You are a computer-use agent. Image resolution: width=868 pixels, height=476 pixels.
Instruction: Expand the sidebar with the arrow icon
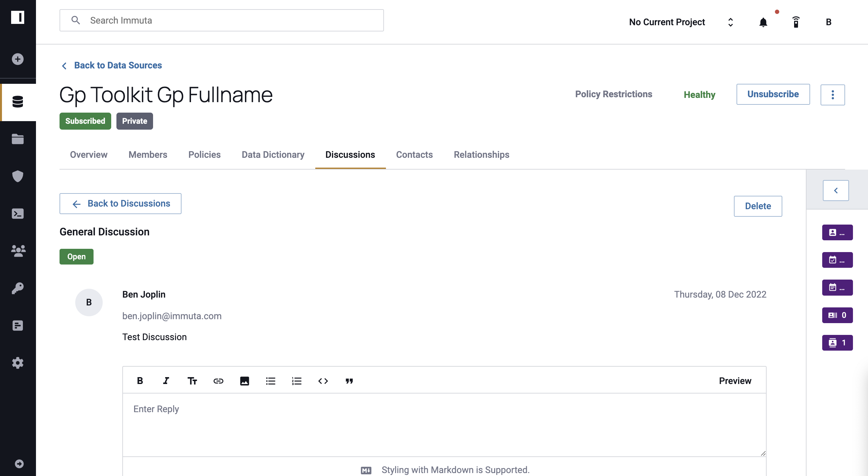(x=19, y=464)
